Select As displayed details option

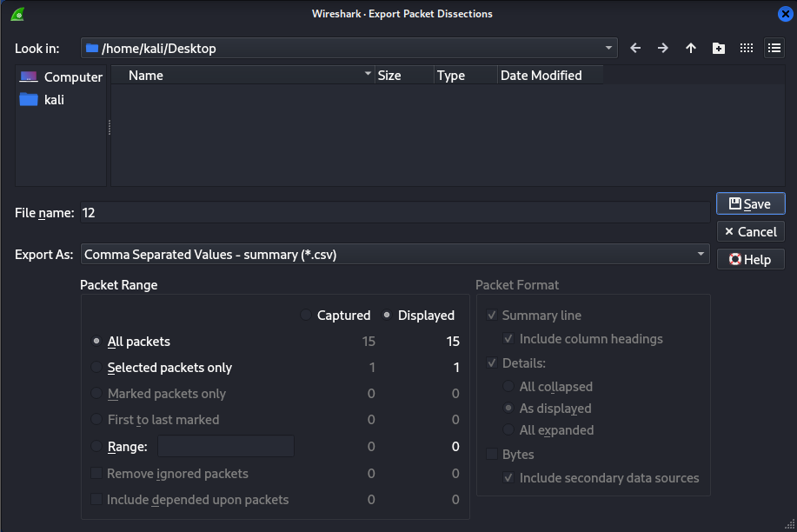click(x=508, y=409)
